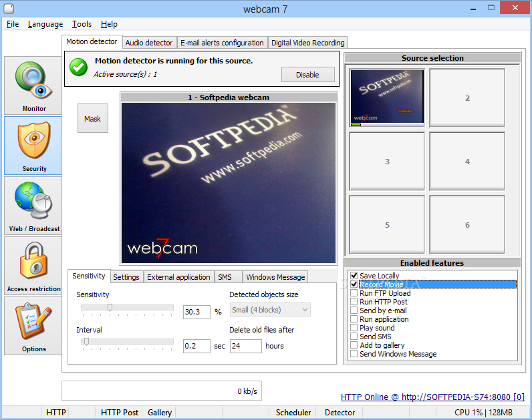
Task: Select empty source slot 2
Action: click(467, 97)
